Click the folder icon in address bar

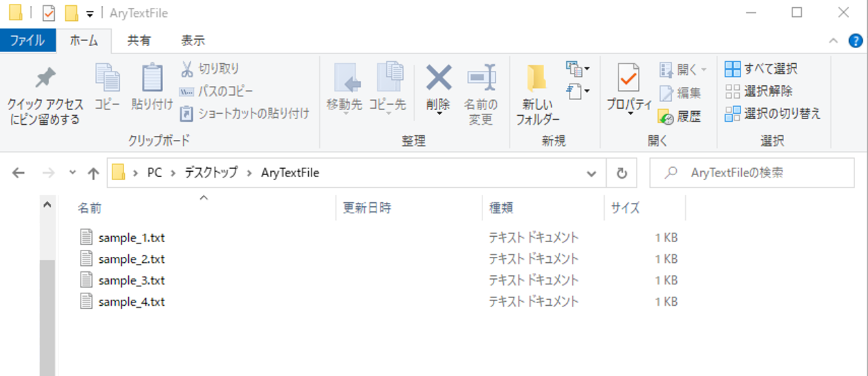(x=118, y=172)
